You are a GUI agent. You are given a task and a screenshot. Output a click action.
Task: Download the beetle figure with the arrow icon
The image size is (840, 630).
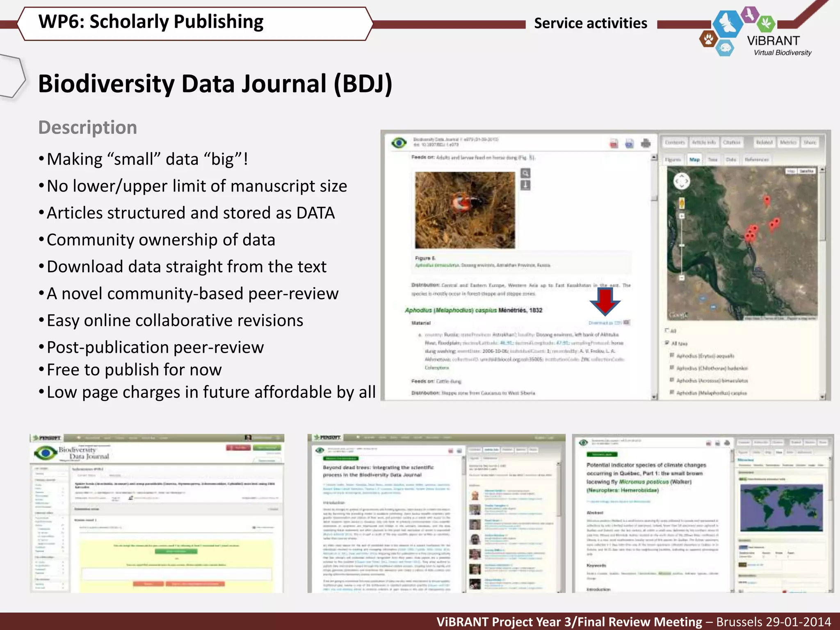[525, 185]
